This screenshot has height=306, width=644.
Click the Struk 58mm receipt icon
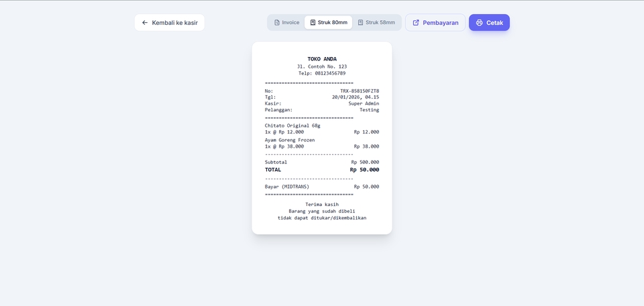[x=360, y=23]
